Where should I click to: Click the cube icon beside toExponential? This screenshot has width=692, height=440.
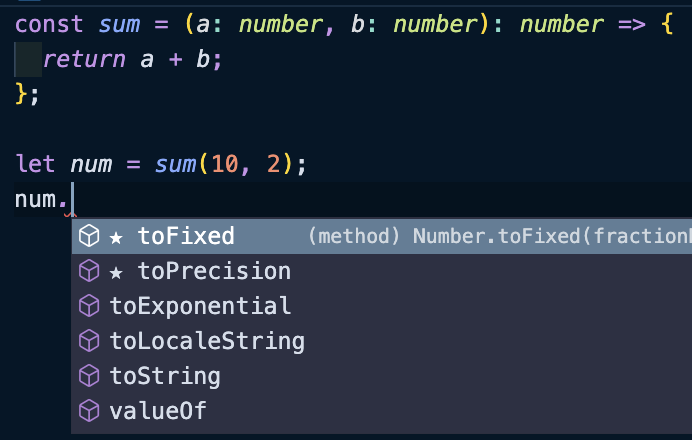89,306
